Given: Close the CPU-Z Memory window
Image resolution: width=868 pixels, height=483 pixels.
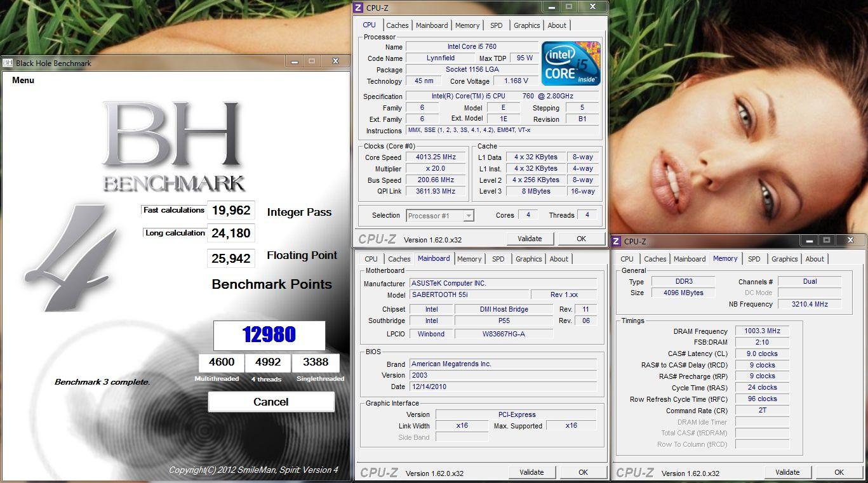Looking at the screenshot, I should pos(850,240).
